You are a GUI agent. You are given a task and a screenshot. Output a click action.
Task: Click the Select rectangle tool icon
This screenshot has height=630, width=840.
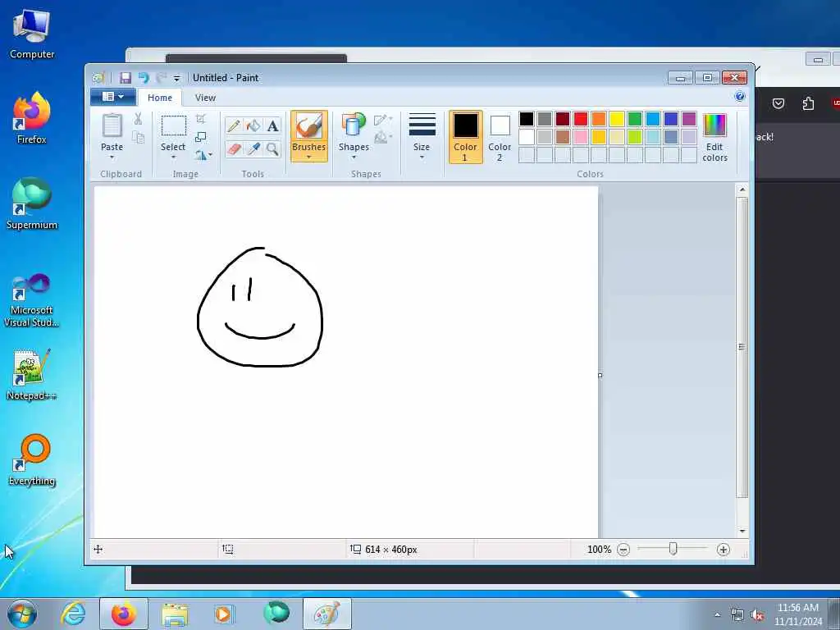coord(174,126)
